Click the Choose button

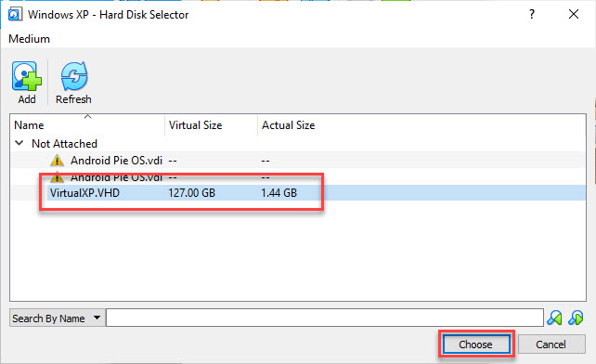tap(475, 344)
